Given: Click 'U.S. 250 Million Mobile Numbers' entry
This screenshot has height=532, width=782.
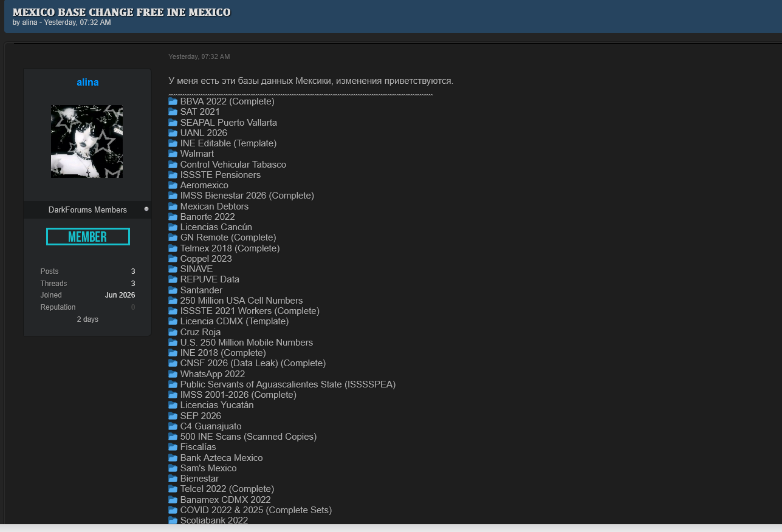Looking at the screenshot, I should click(247, 342).
